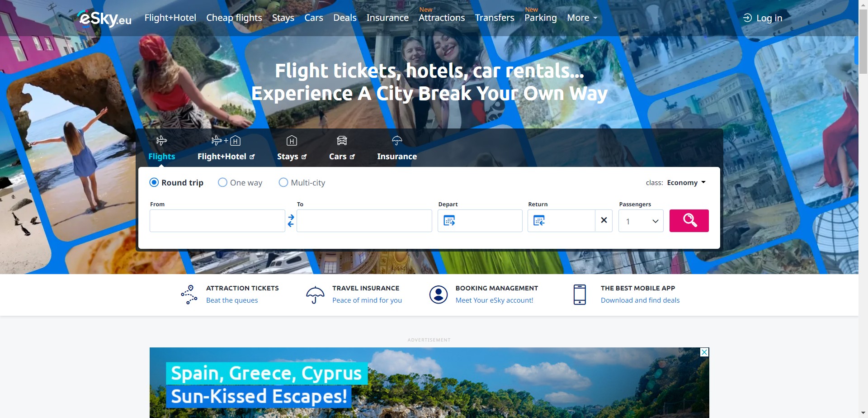Click the Booking Management account icon

(x=438, y=294)
